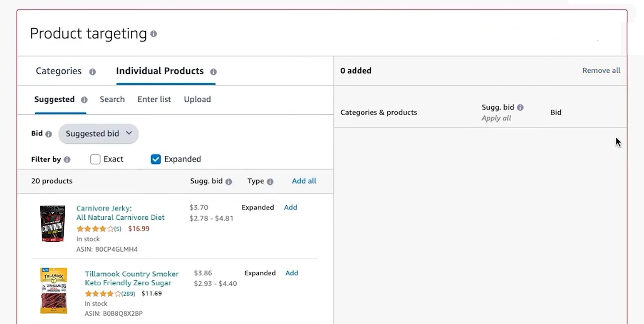Open the Enter list sub-tab
The height and width of the screenshot is (324, 644).
[x=154, y=99]
